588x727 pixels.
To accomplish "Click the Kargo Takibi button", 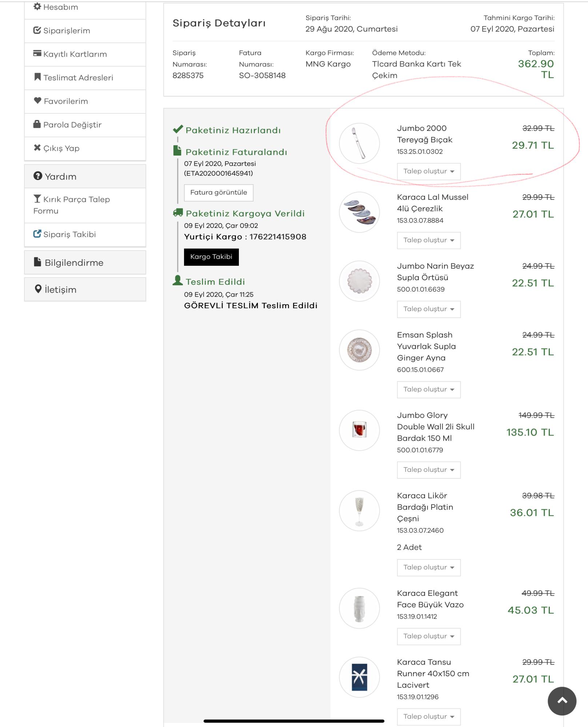I will pos(211,257).
